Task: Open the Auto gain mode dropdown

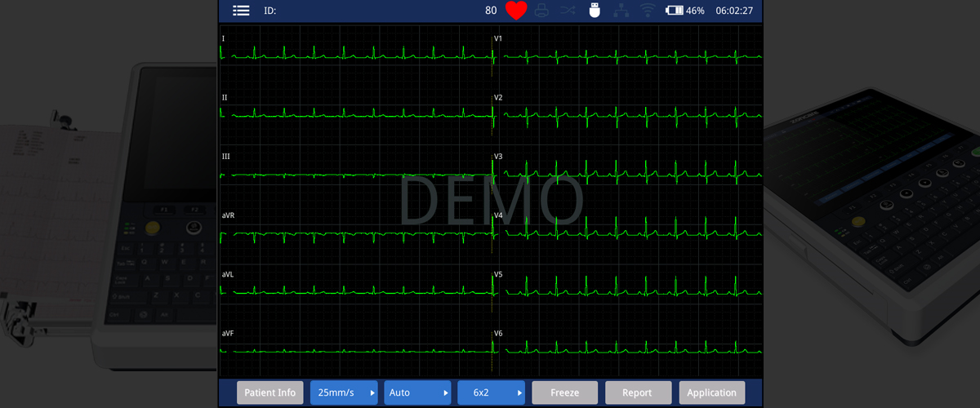Action: pos(417,392)
